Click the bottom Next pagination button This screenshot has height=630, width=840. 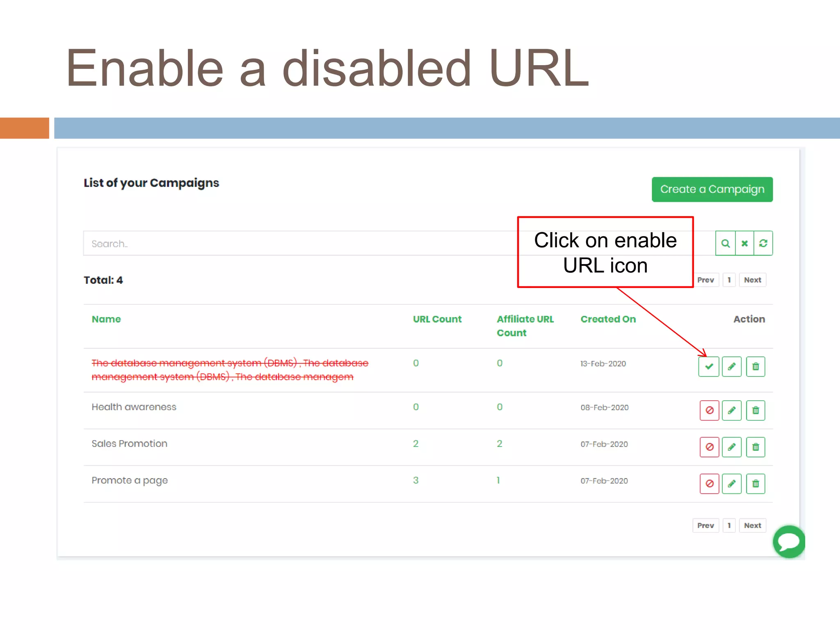(x=753, y=525)
